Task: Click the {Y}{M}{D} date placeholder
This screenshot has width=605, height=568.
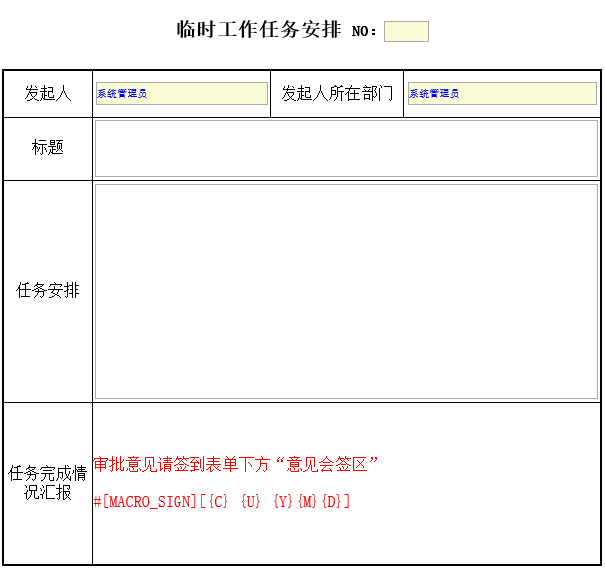Action: tap(311, 501)
